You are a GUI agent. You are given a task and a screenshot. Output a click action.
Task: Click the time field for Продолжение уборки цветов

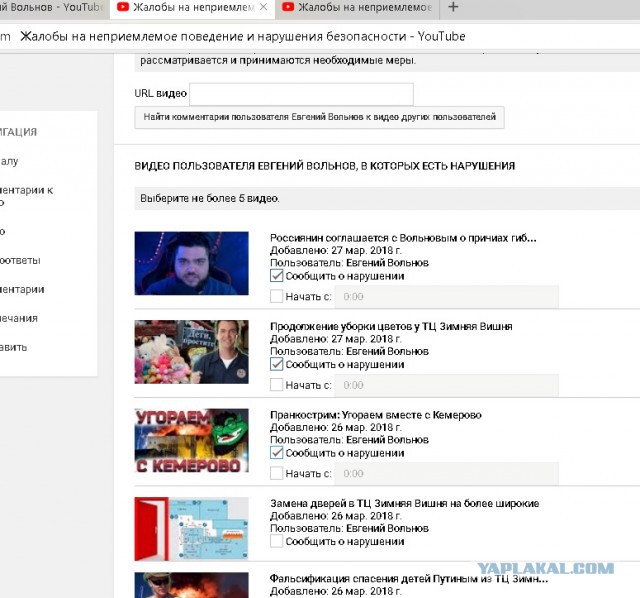[447, 385]
